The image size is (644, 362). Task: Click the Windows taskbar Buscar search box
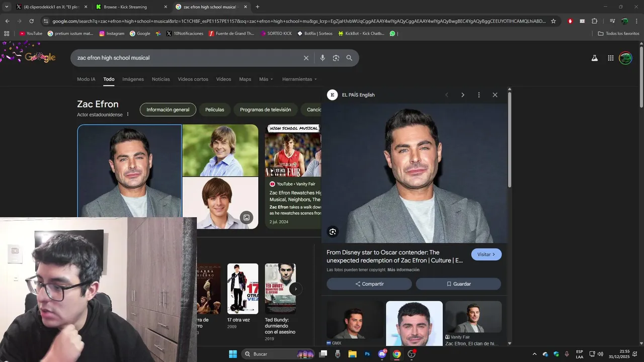coord(279,354)
